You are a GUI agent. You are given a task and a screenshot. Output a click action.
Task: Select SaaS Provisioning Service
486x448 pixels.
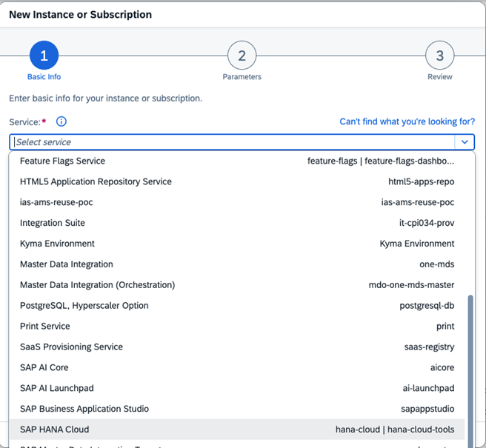pyautogui.click(x=71, y=347)
